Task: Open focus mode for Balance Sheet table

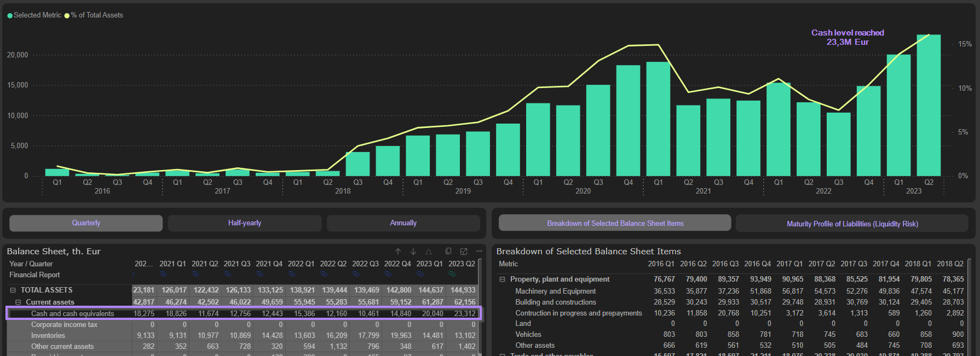Action: [464, 252]
